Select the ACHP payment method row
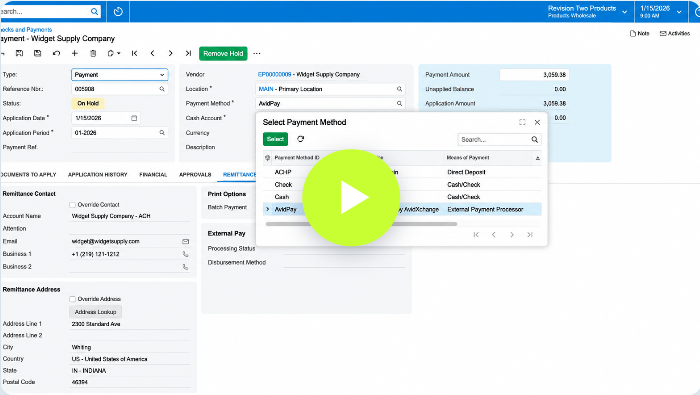This screenshot has height=395, width=700. tap(402, 172)
